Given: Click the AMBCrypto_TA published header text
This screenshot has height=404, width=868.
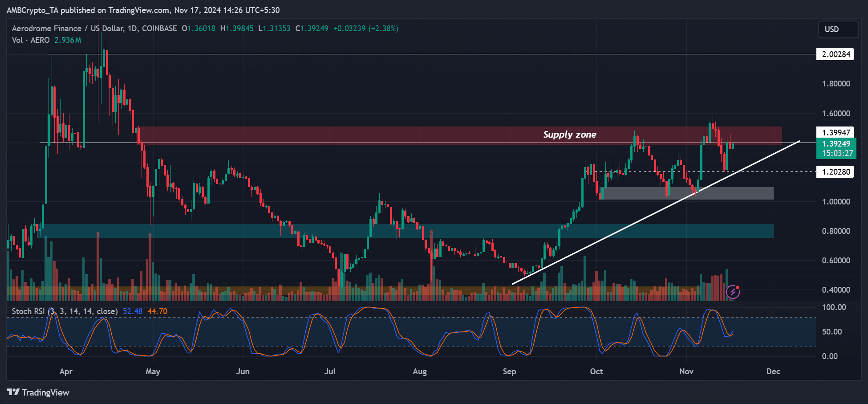Looking at the screenshot, I should tap(143, 10).
